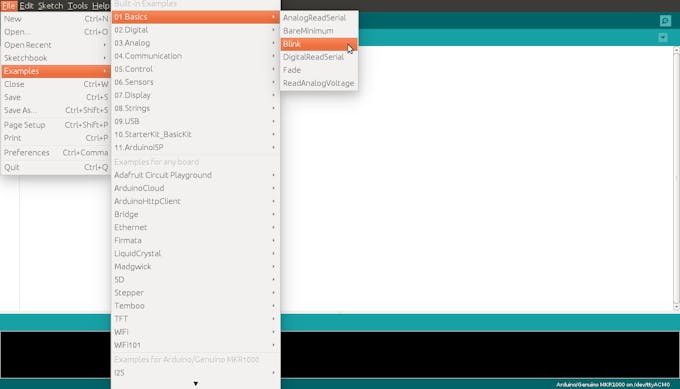Open the Tools menu

[77, 6]
